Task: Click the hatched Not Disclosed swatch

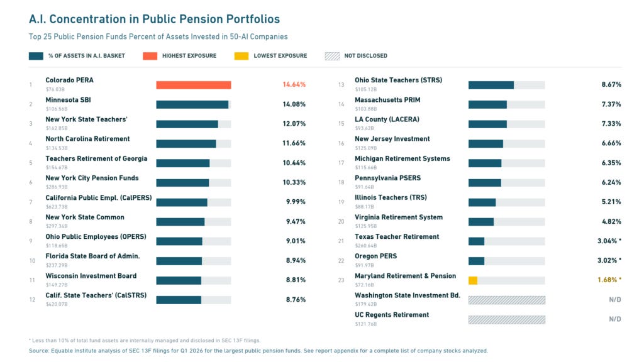Action: pos(332,56)
